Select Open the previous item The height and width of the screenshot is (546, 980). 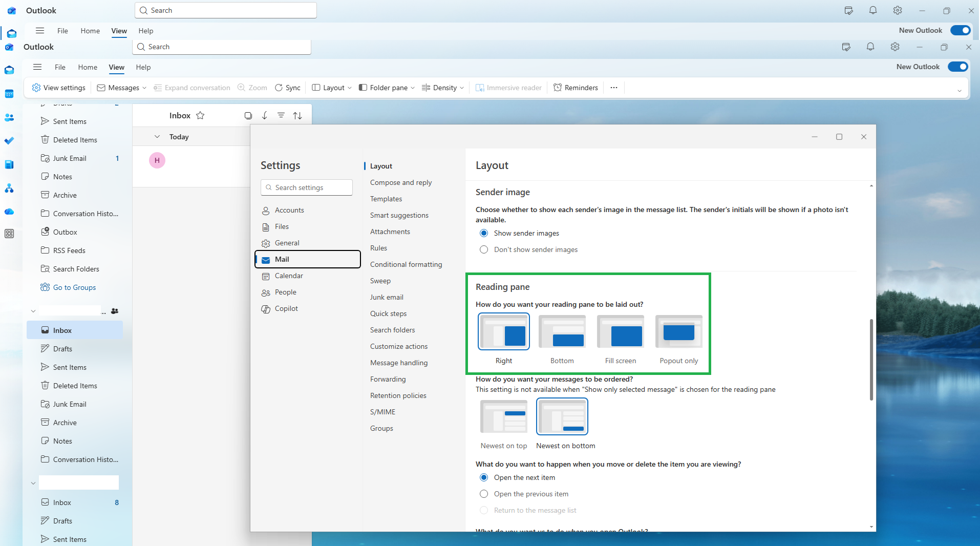pyautogui.click(x=484, y=494)
